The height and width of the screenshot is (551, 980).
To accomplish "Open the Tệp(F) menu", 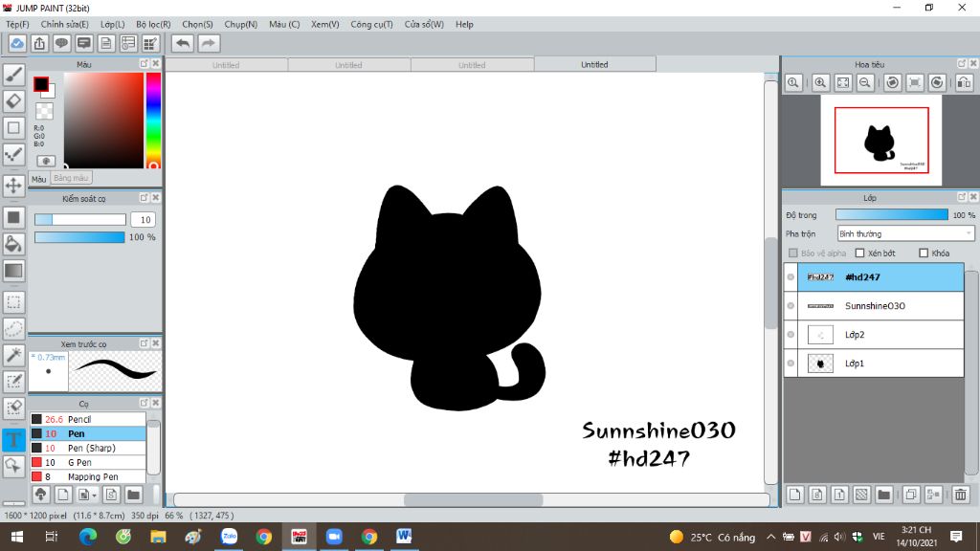I will pyautogui.click(x=17, y=24).
